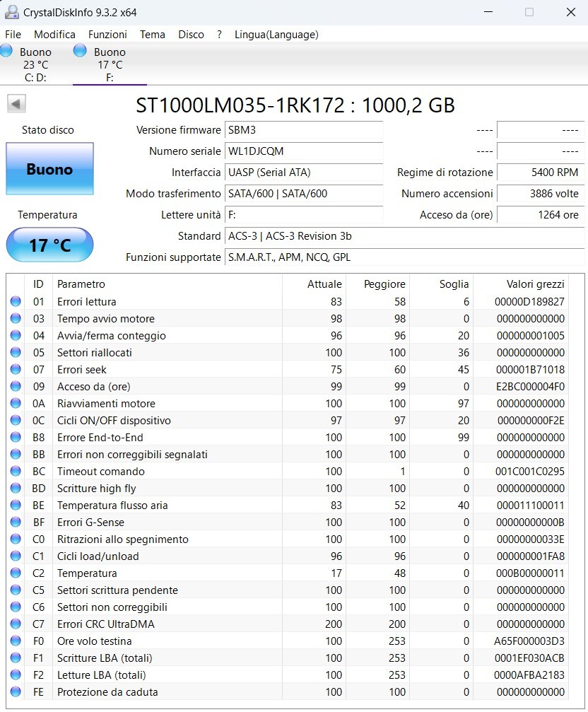Click the Regime di rotazione value 5400 RPM
Viewport: 588px width, 712px height.
point(541,173)
